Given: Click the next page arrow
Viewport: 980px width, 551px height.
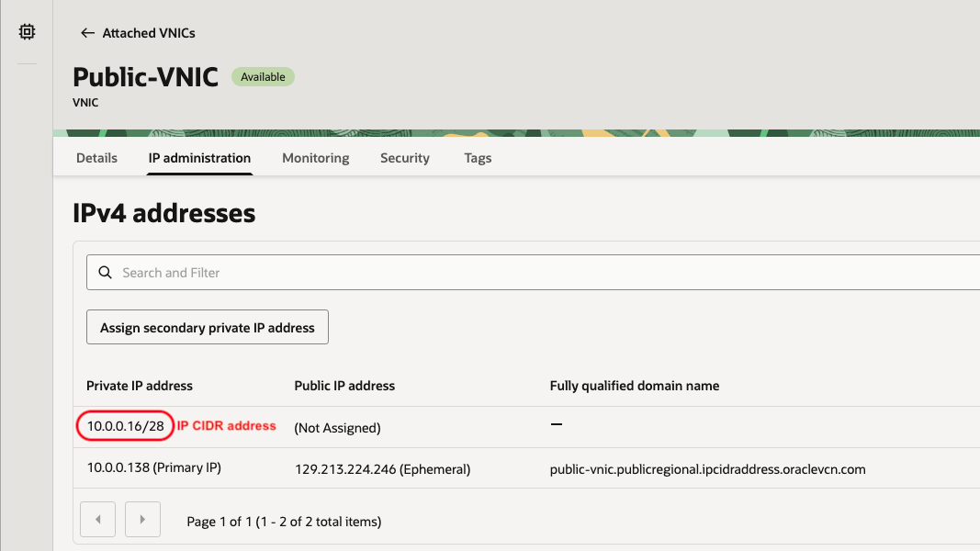Looking at the screenshot, I should [142, 519].
